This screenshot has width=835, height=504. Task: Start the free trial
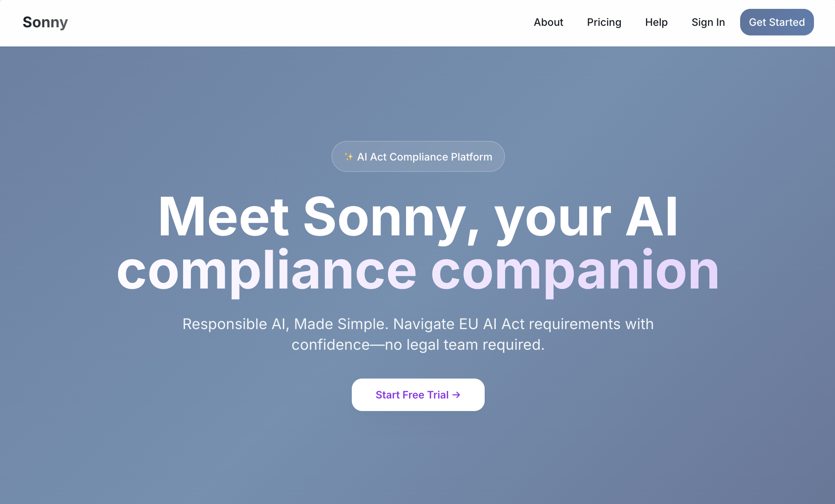click(418, 395)
